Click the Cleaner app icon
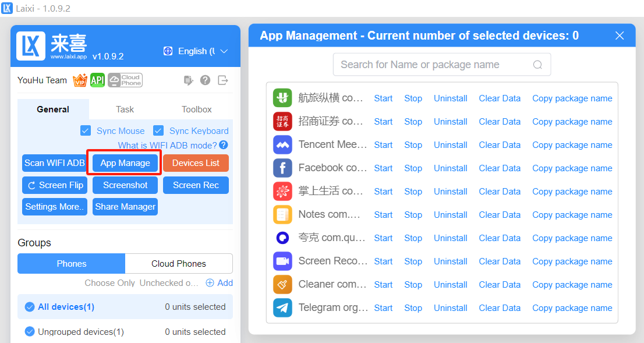644x343 pixels. (282, 284)
